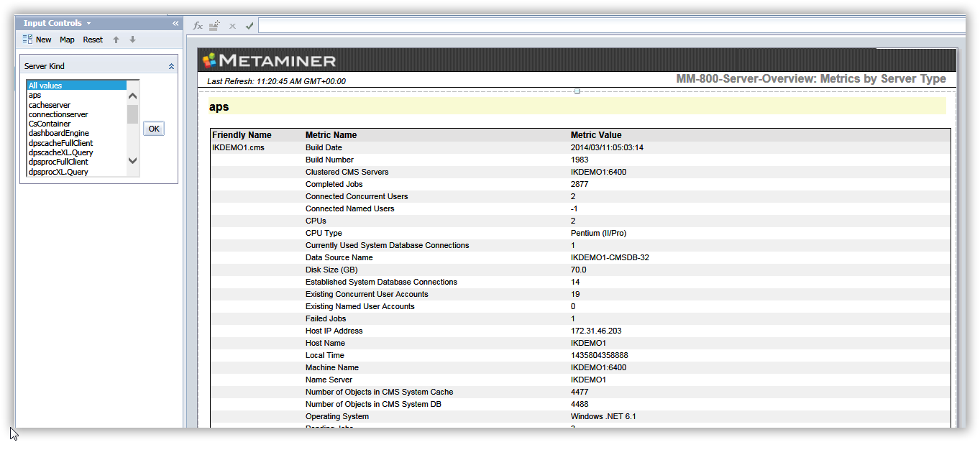
Task: Click the MM-800-Server-Overview report title
Action: tap(811, 79)
